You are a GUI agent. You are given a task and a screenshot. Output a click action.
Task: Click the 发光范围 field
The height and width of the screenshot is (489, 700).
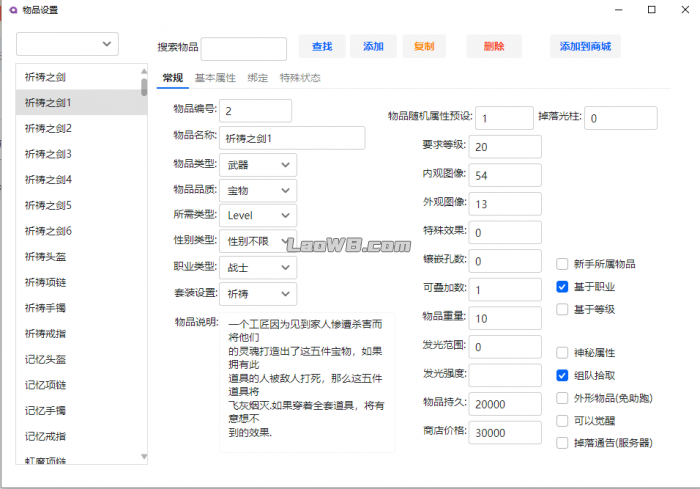coord(505,347)
